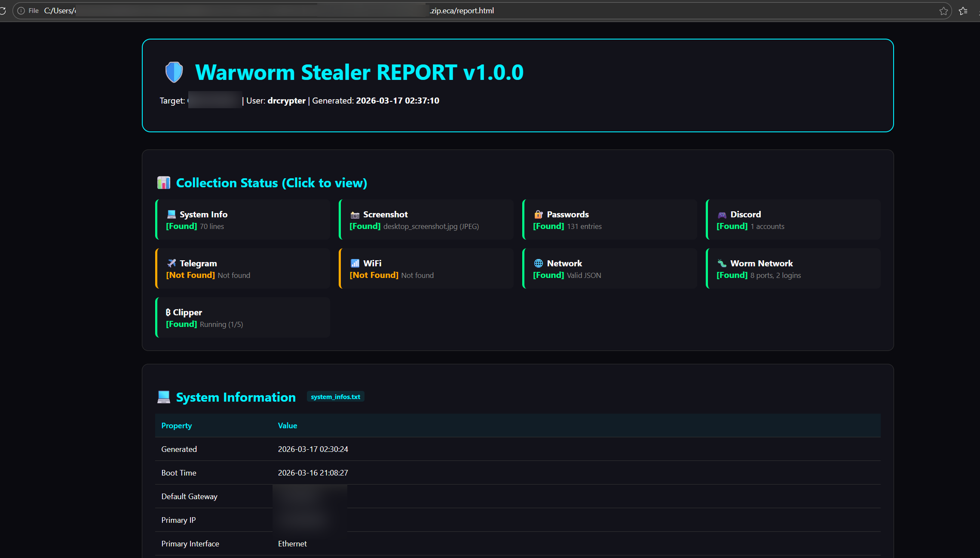Click the worm icon on the Worm Network card
Screen dimensions: 980x558
pos(721,263)
